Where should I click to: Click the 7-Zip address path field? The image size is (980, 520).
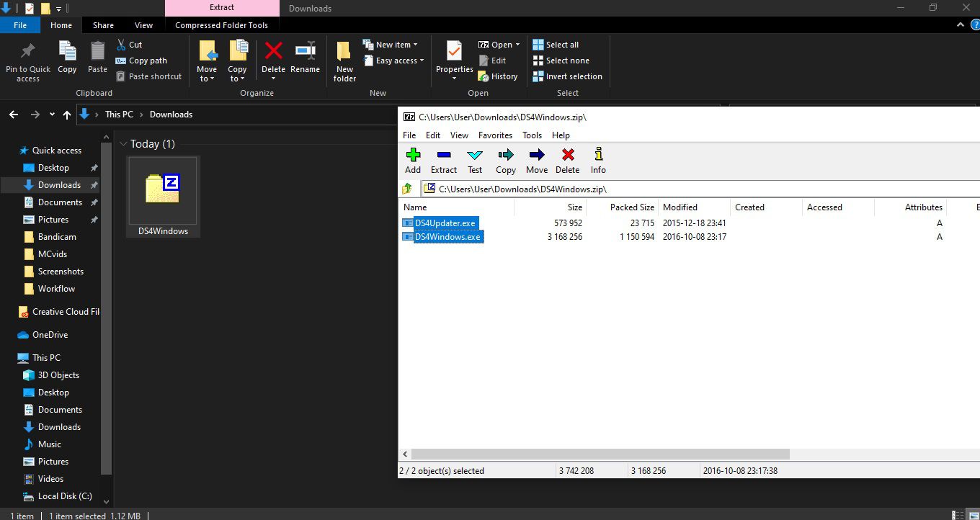[x=700, y=189]
